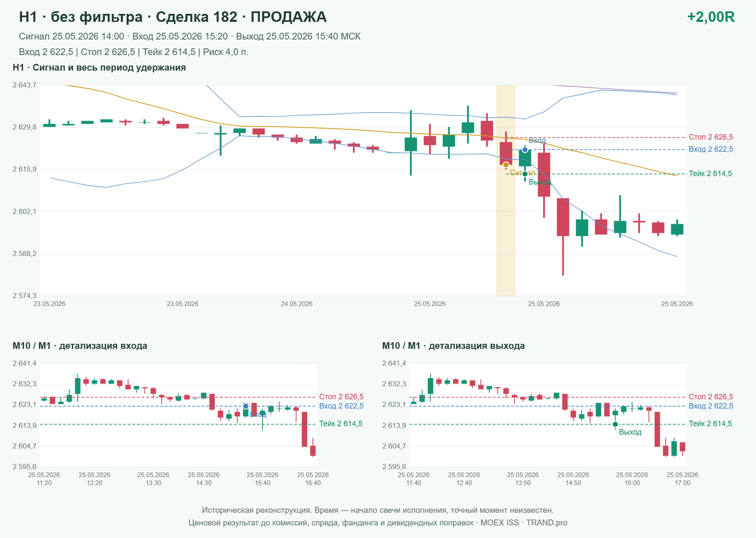Click the '25.05.2026 11:20' time axis label
Screen dimensions: 756x538
[44, 479]
